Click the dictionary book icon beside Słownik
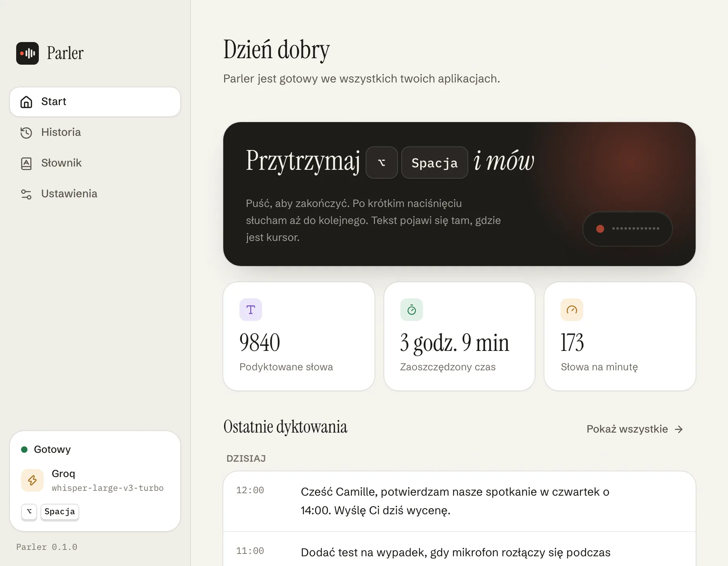This screenshot has height=566, width=728. (x=26, y=163)
